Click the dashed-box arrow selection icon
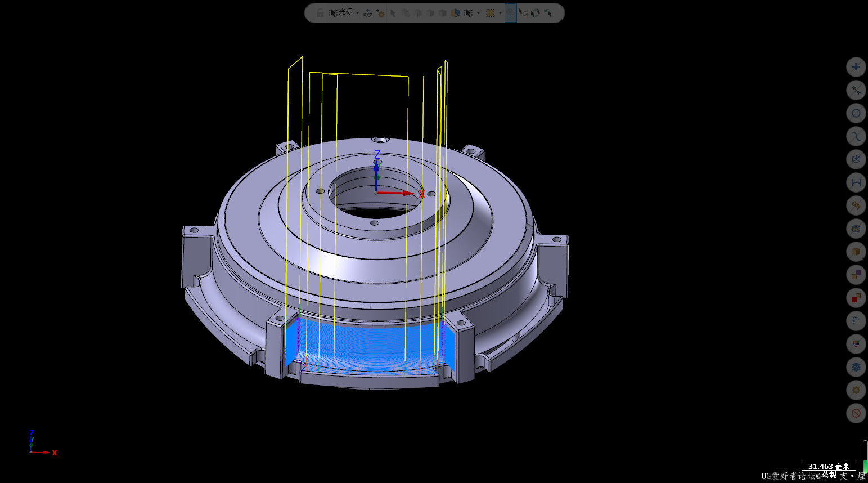This screenshot has width=868, height=483. 468,13
